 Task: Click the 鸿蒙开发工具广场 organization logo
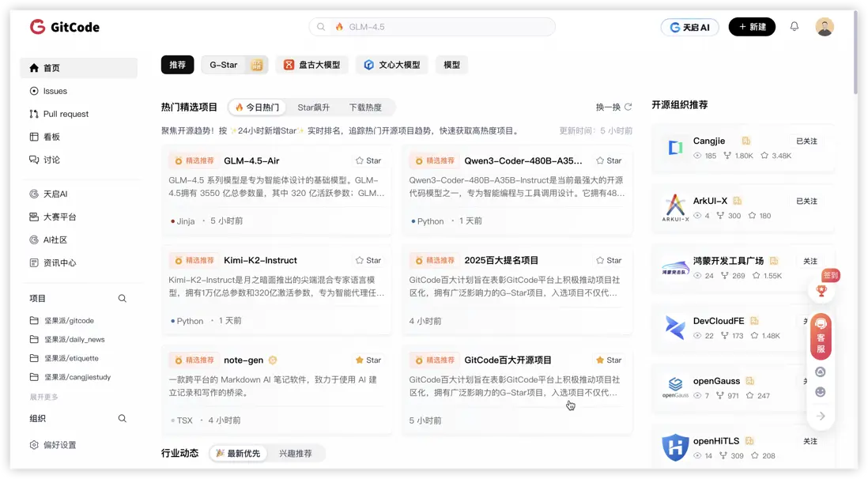click(675, 268)
